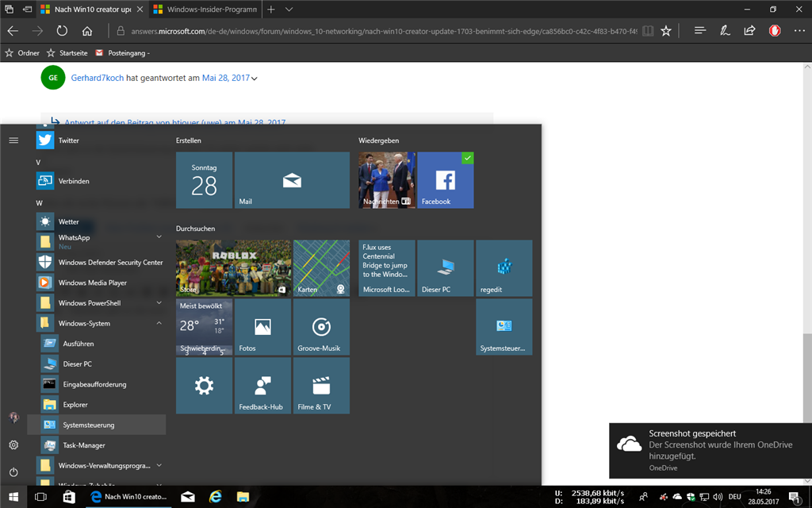Expand the reply date dropdown arrow

point(255,79)
